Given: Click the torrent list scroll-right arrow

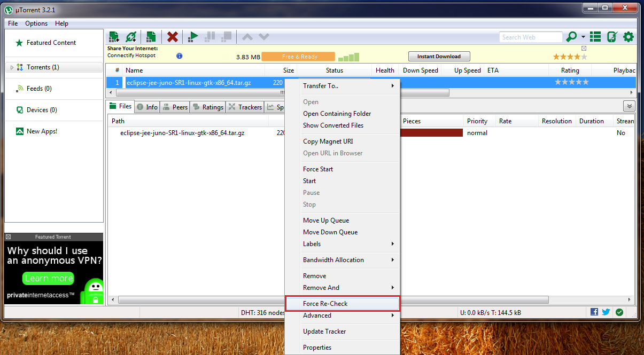Looking at the screenshot, I should pos(632,93).
